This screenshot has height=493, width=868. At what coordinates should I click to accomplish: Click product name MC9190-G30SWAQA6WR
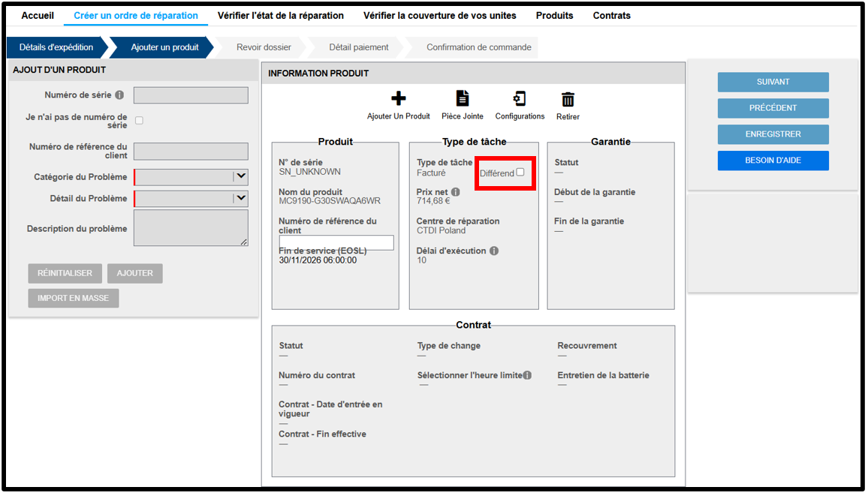[330, 201]
